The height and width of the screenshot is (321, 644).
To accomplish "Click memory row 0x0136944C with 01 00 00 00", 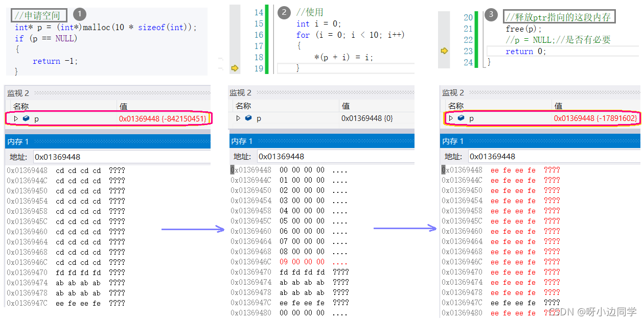I will [289, 180].
